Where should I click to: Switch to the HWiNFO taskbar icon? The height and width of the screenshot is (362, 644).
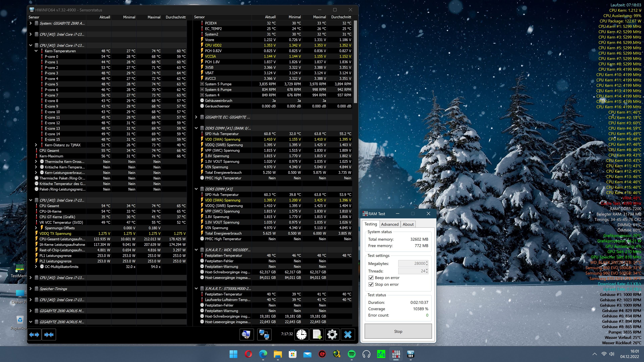(411, 354)
